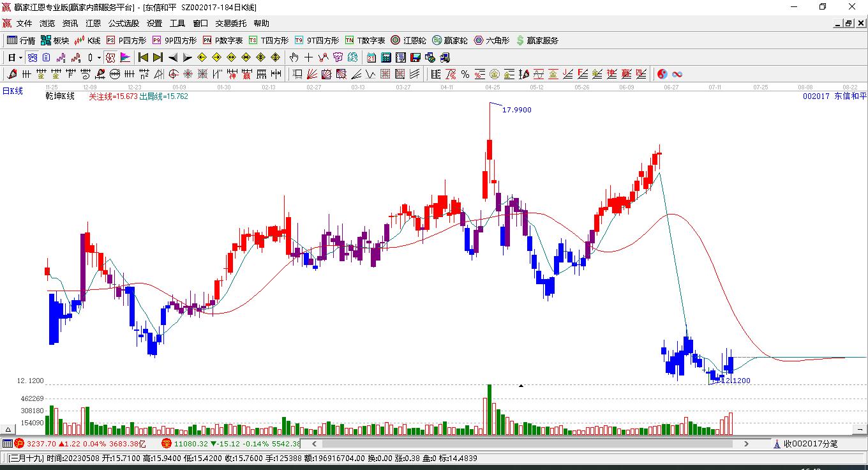Launch the 赢家轮 wheel tool
This screenshot has height=470, width=868.
pos(450,40)
